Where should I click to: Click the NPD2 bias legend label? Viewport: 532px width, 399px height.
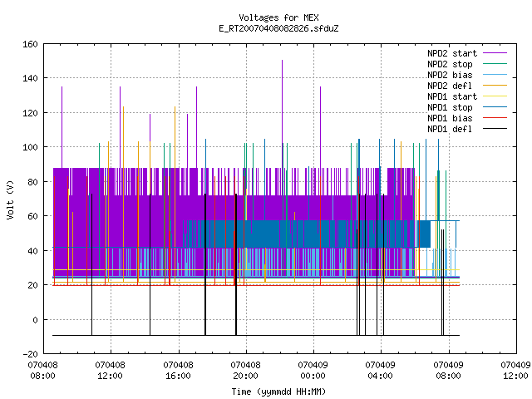click(450, 75)
